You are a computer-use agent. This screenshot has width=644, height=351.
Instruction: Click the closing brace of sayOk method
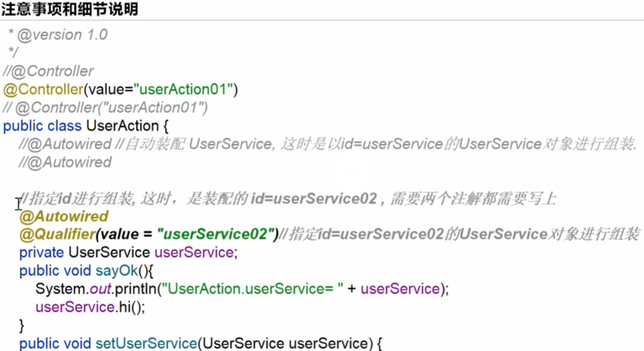pyautogui.click(x=22, y=325)
